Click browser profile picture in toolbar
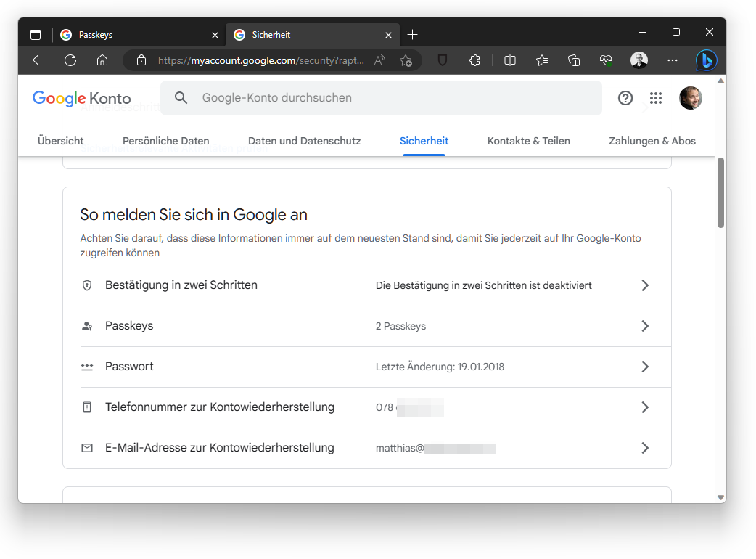The width and height of the screenshot is (756, 559). (639, 60)
